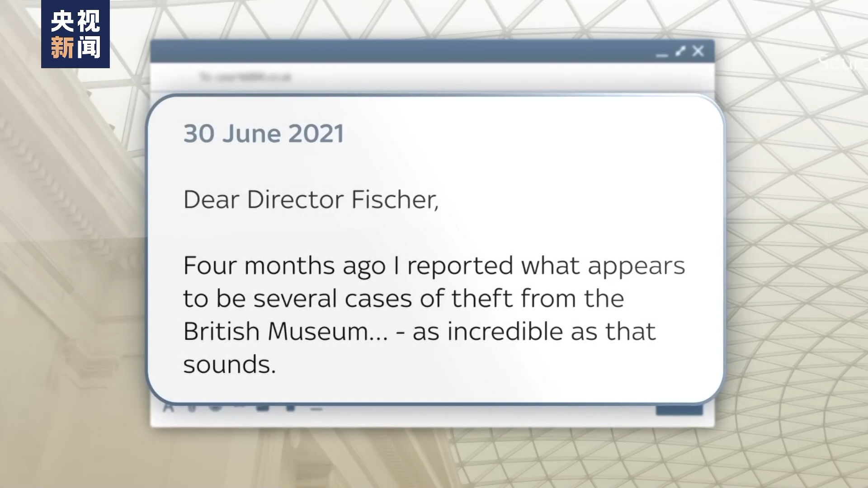This screenshot has height=488, width=868.
Task: Click the CCTV News logo
Action: (x=75, y=34)
